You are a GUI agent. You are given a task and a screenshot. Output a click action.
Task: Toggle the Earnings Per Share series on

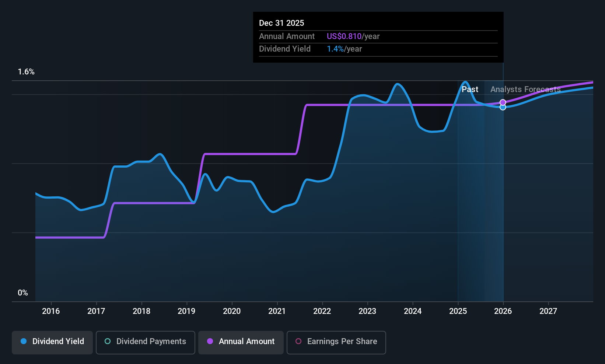tap(336, 342)
